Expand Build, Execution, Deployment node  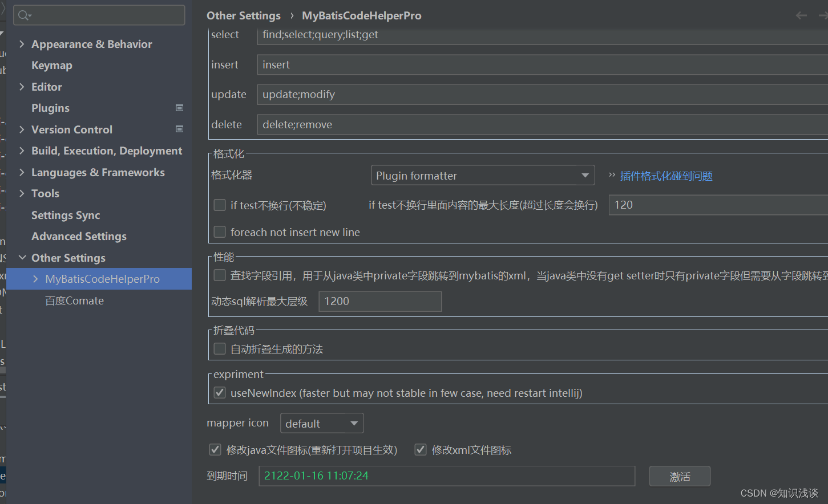tap(22, 151)
